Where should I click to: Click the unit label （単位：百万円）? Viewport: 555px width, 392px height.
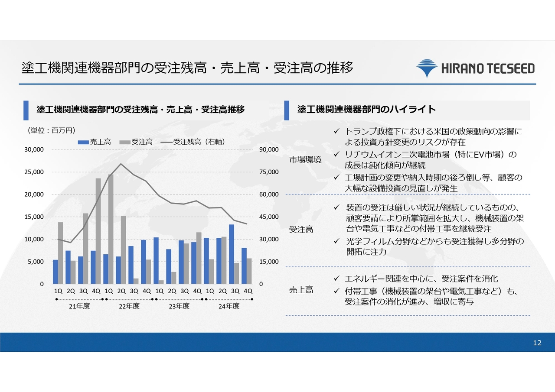(51, 130)
